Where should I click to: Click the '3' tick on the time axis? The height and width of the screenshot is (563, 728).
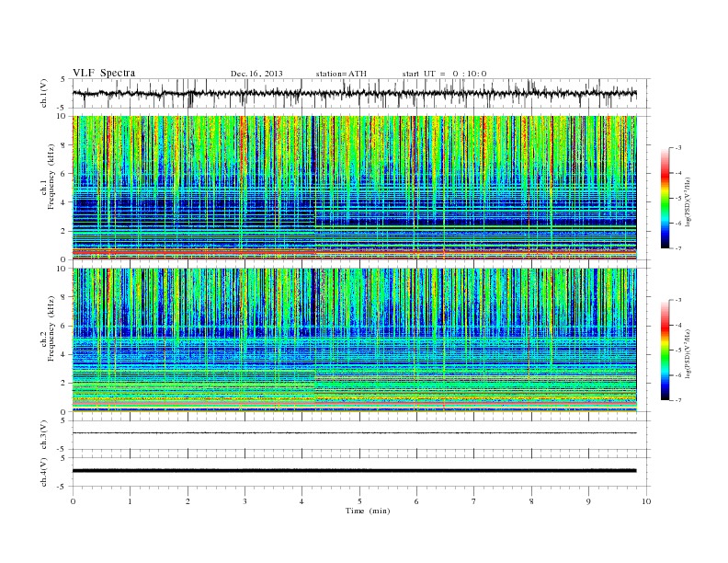(x=245, y=501)
